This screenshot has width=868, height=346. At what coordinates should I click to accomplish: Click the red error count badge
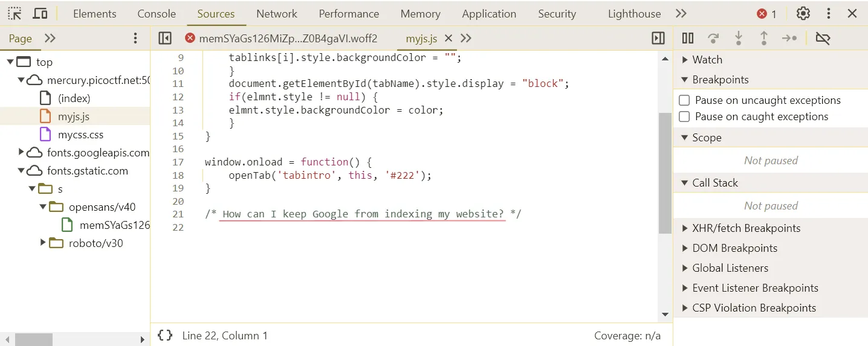click(x=766, y=14)
